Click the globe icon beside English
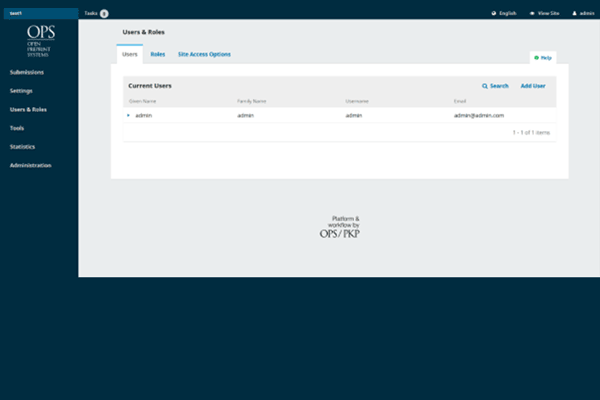Viewport: 600px width, 400px height. [x=493, y=13]
